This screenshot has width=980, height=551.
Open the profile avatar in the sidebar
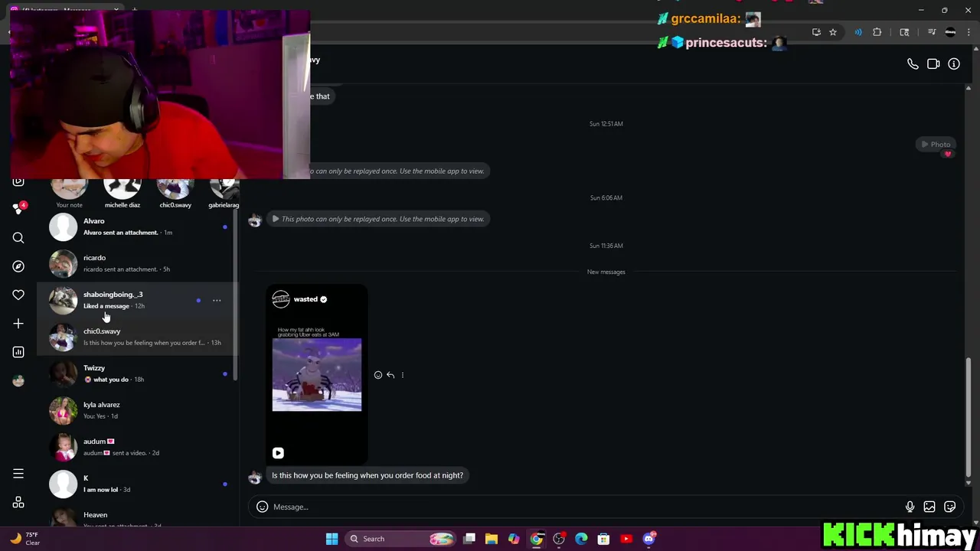(18, 380)
